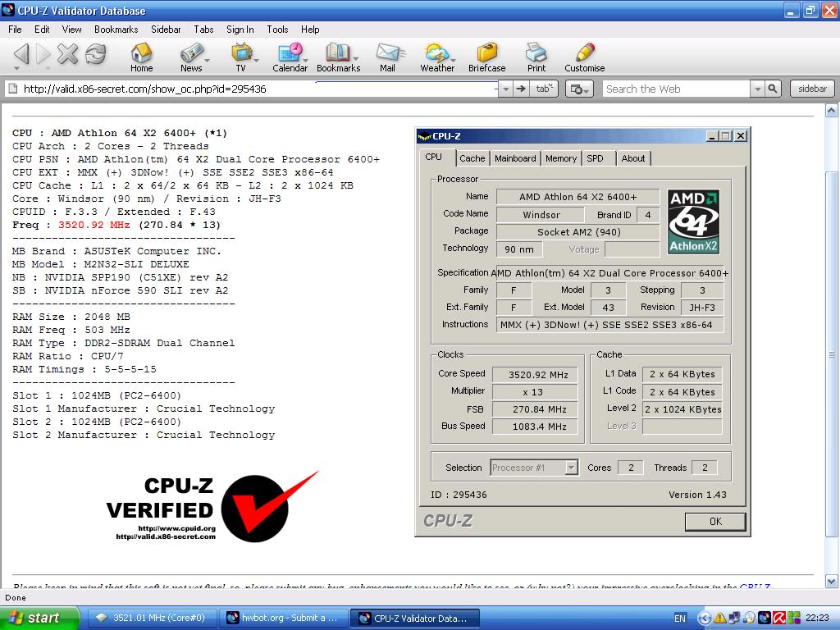This screenshot has height=630, width=840.
Task: Open the address bar URL dropdown
Action: coord(505,89)
